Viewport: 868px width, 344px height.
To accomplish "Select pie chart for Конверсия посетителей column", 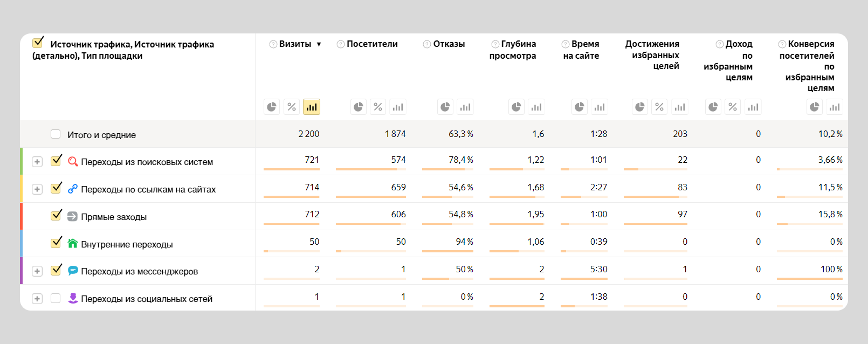I will pos(815,107).
